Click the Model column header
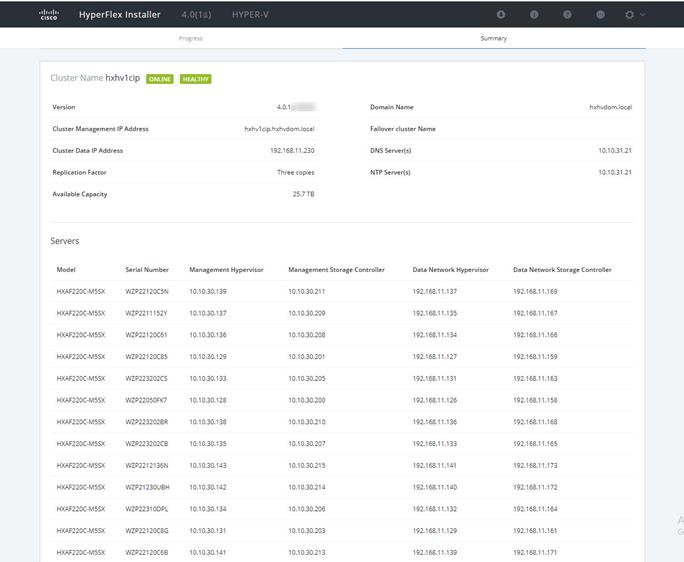Image resolution: width=684 pixels, height=562 pixels. [x=66, y=270]
